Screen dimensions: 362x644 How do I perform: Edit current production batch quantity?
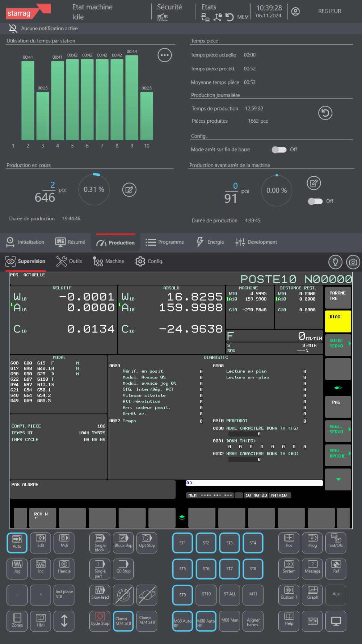click(129, 190)
